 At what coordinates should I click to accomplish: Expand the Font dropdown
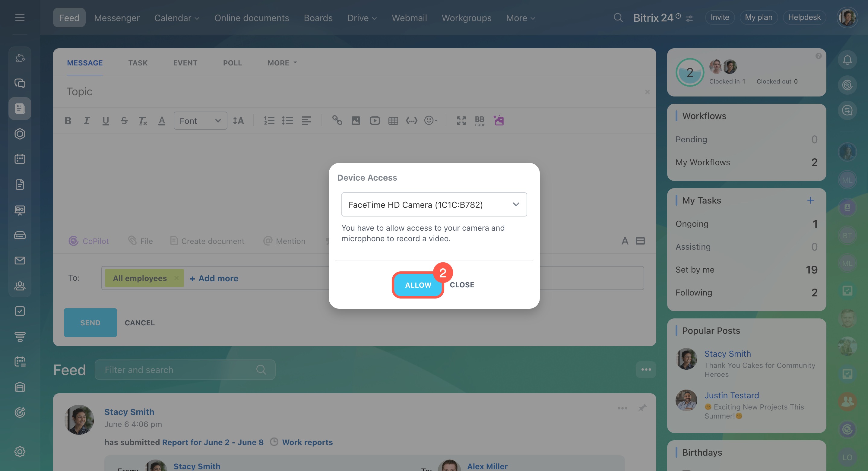point(200,121)
